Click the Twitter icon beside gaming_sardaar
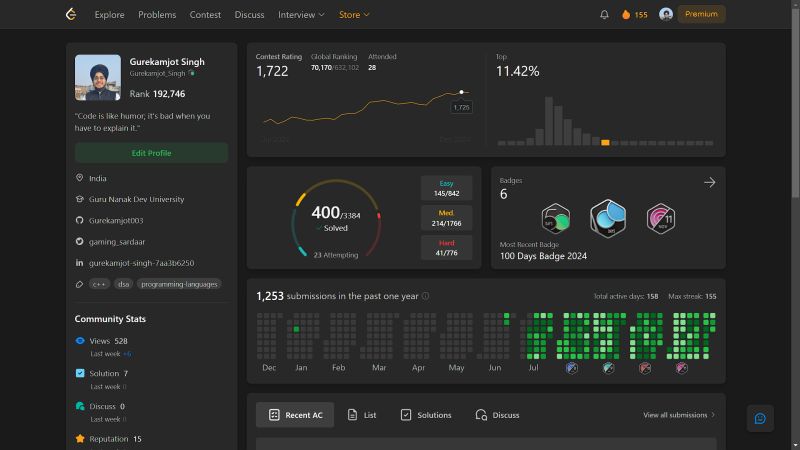 (x=80, y=241)
